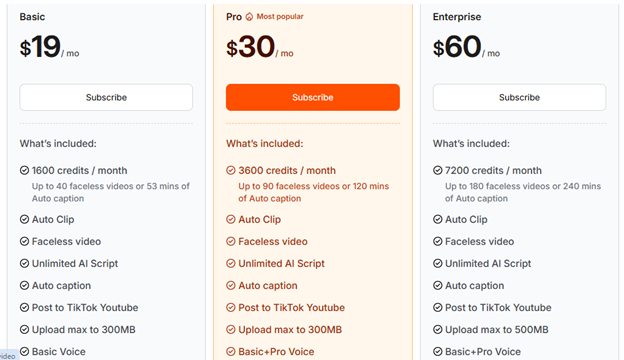Click the checkmark next to 1600 credits / month
The image size is (624, 360).
coord(24,170)
